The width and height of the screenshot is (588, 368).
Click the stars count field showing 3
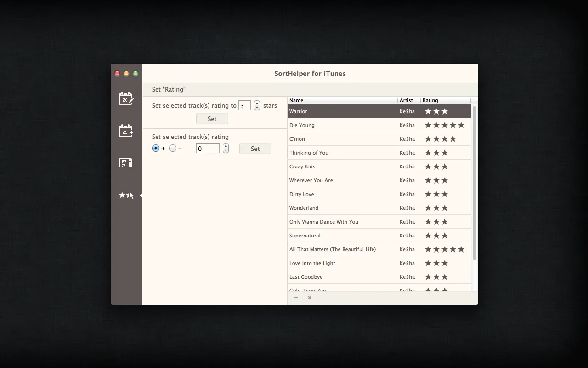pos(244,105)
